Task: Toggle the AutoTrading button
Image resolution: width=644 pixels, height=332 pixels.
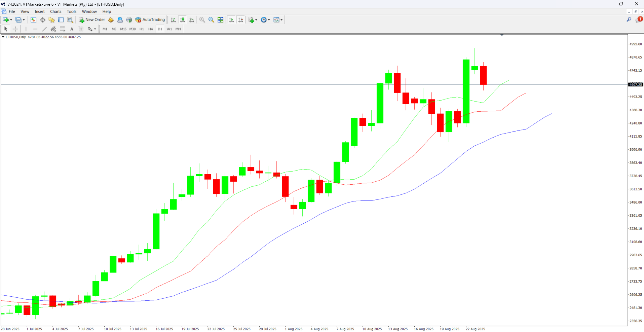Action: pos(150,20)
